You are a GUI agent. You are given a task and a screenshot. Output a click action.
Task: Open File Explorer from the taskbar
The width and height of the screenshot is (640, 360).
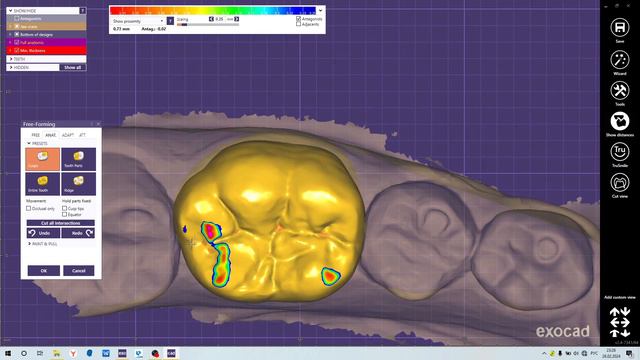[x=56, y=353]
